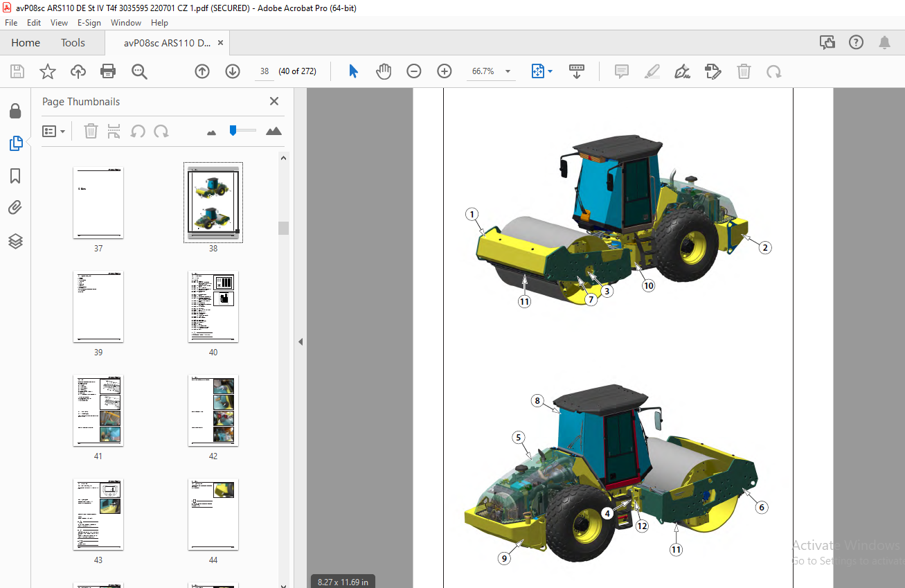The image size is (905, 588).
Task: Activate the Hand pan tool
Action: tap(384, 71)
